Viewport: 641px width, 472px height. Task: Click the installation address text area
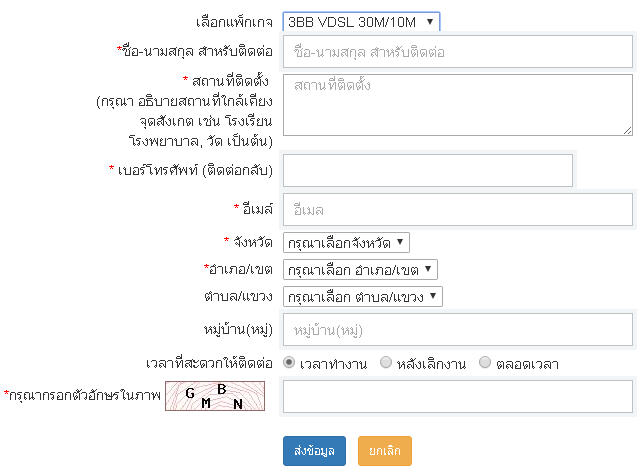(458, 103)
